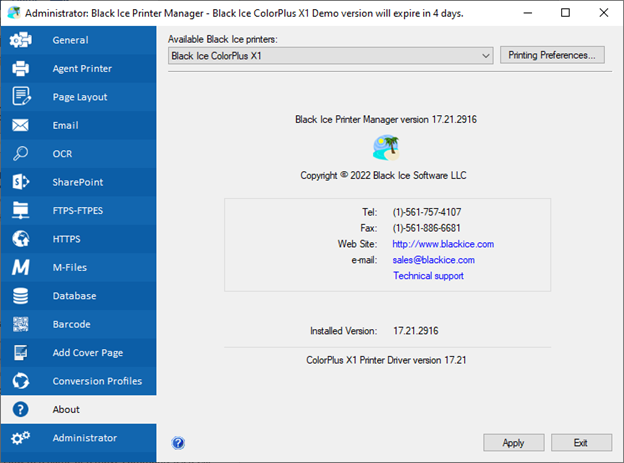The image size is (624, 463).
Task: Click the HTTPS globe icon
Action: [x=21, y=239]
